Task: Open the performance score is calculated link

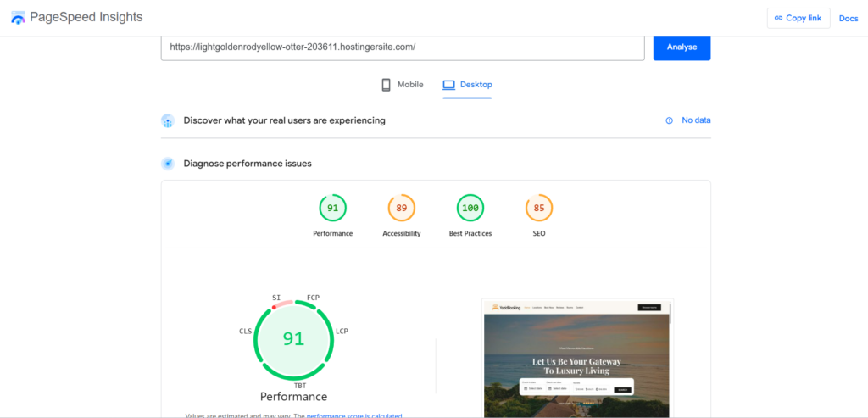Action: coord(354,415)
